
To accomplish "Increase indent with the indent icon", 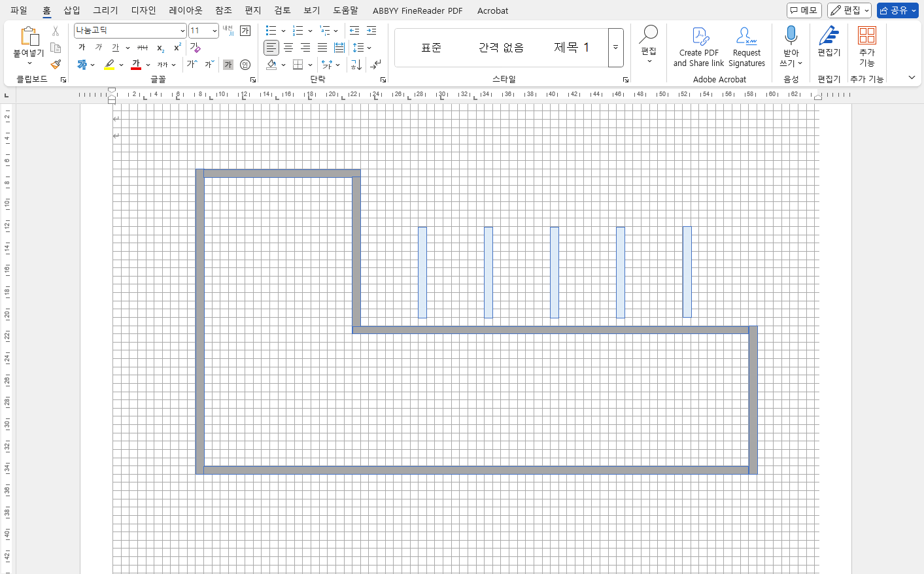I will click(x=371, y=31).
